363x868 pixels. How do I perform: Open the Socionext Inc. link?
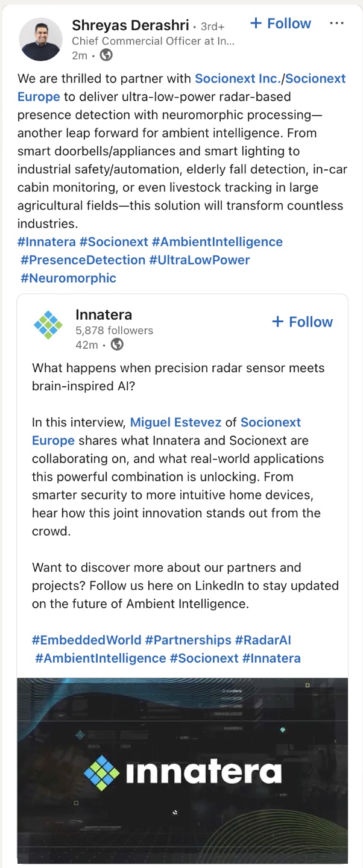coord(238,78)
